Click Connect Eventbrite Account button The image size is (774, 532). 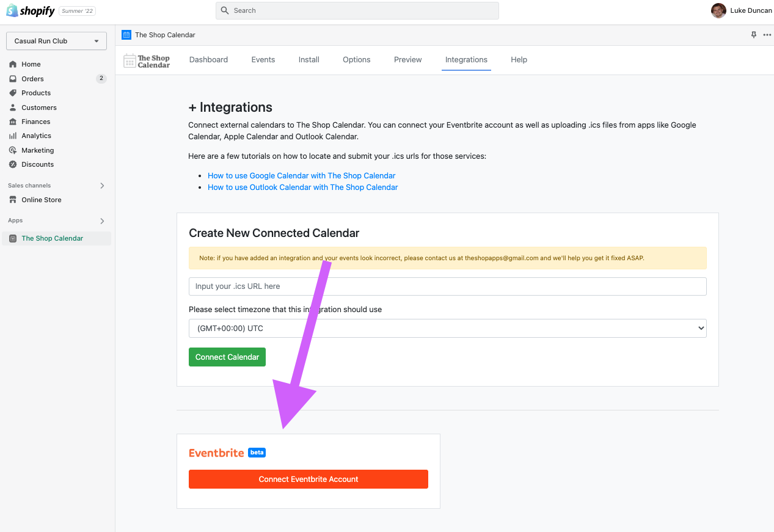pos(309,479)
